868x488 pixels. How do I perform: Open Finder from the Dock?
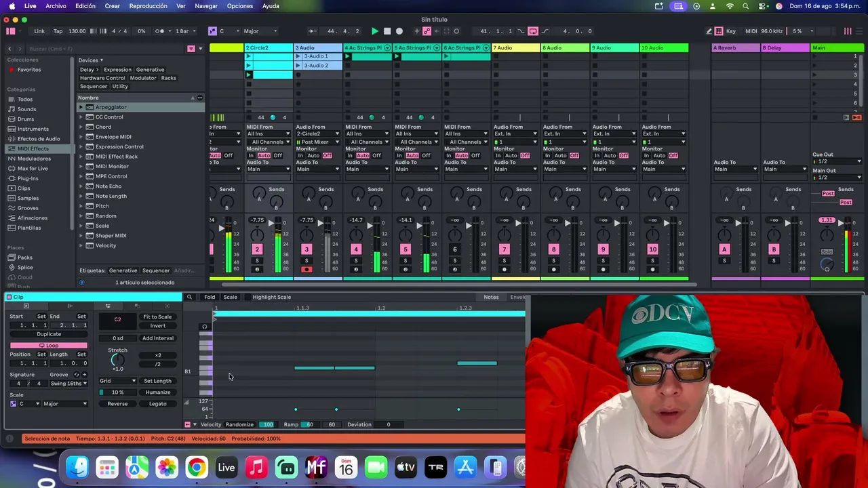click(x=77, y=468)
